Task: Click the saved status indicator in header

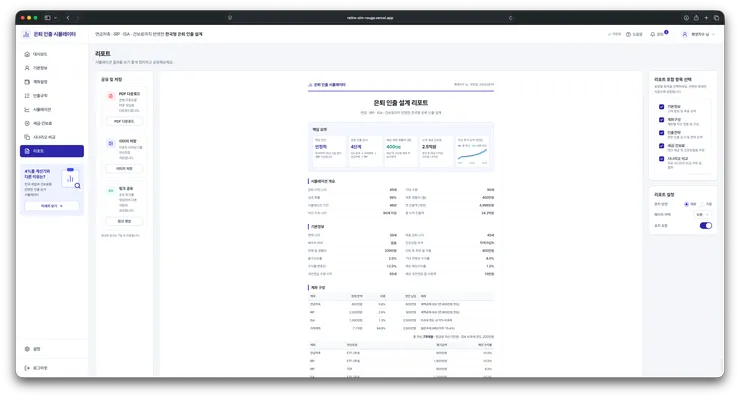Action: pyautogui.click(x=614, y=34)
